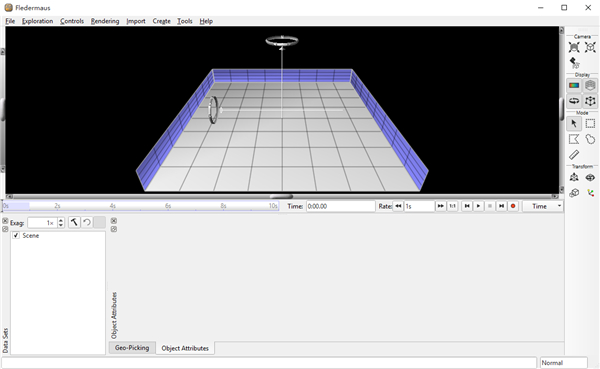Viewport: 600px width, 369px height.
Task: Switch to the Geo-Picking tab
Action: coord(132,348)
